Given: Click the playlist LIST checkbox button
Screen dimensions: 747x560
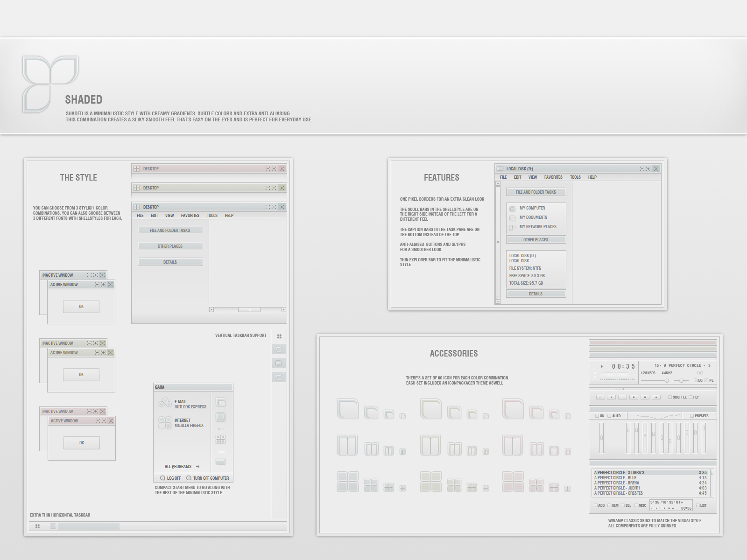Looking at the screenshot, I should 698,505.
